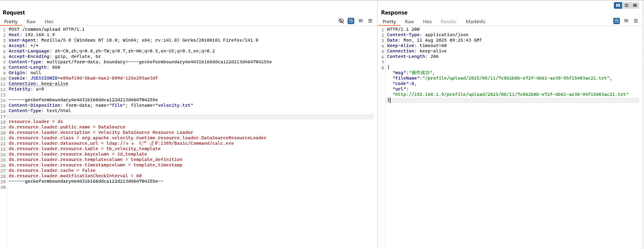Click the "fileName" path in JSON response

[x=516, y=78]
